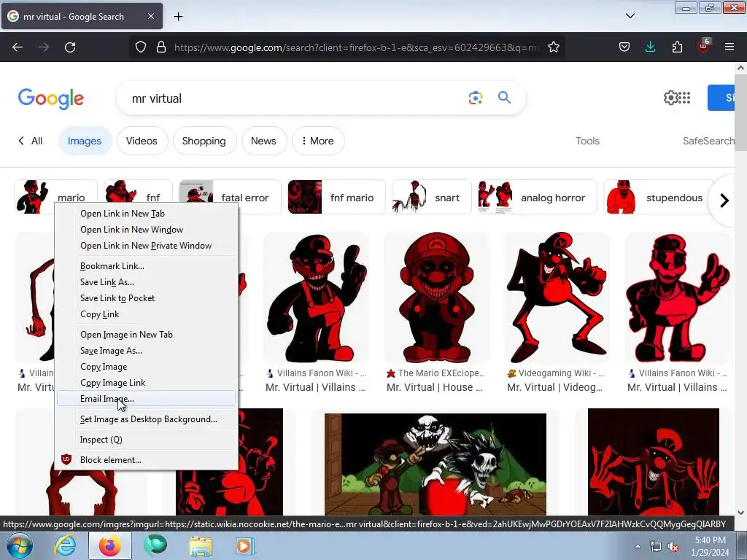Open the muted volume tray icon
This screenshot has width=747, height=560.
(x=673, y=546)
